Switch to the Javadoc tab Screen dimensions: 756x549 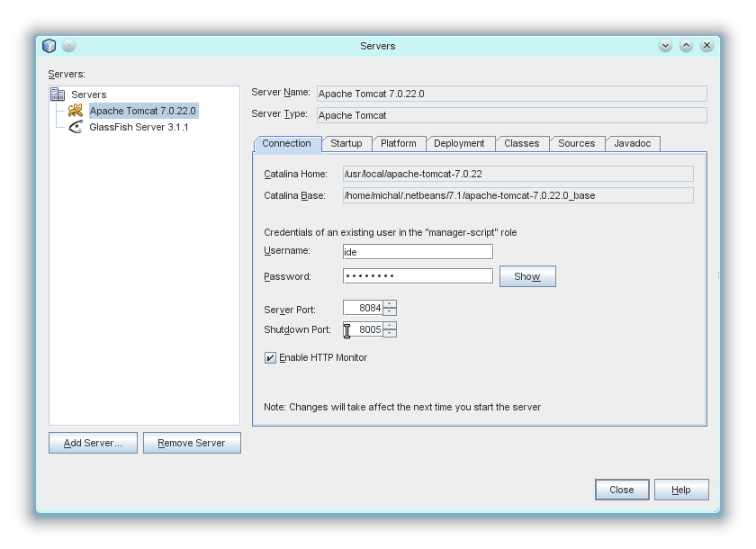coord(634,143)
